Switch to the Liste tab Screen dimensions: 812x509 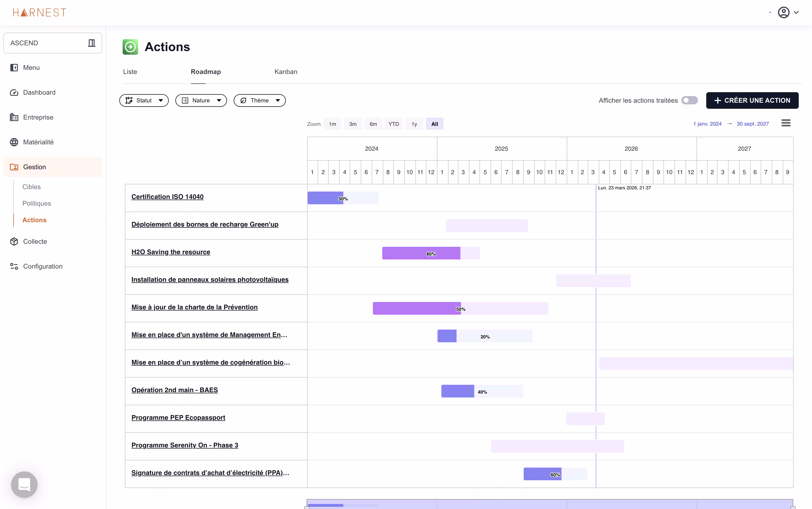(x=130, y=72)
